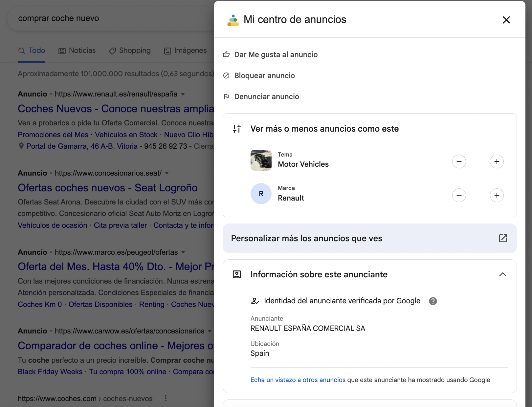Click the Motor Vehicles car thumbnail
This screenshot has height=407, width=532.
pos(261,160)
